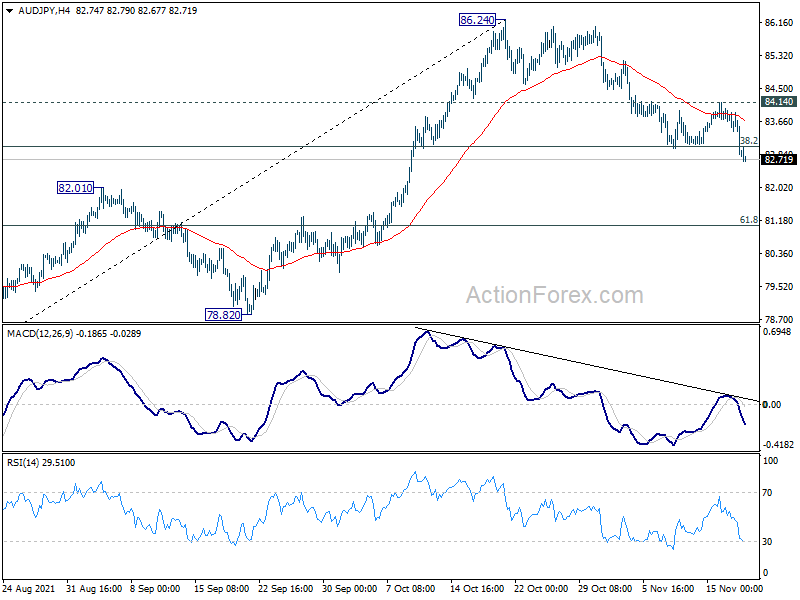Click the RSI 70 level on scale

click(x=767, y=493)
